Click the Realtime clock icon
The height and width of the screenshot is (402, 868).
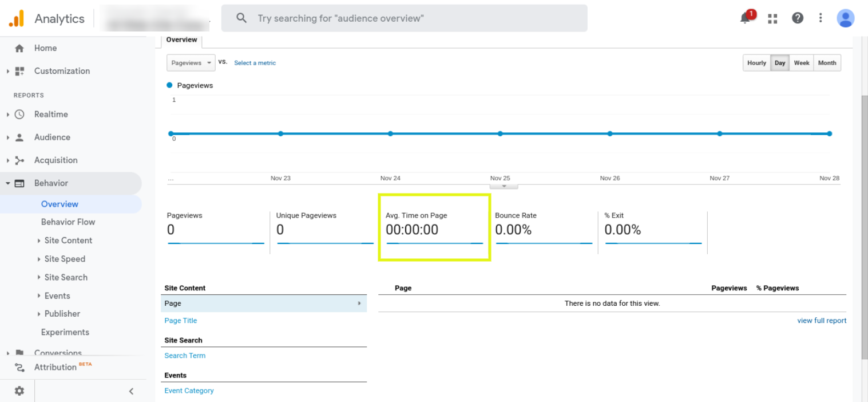tap(19, 114)
